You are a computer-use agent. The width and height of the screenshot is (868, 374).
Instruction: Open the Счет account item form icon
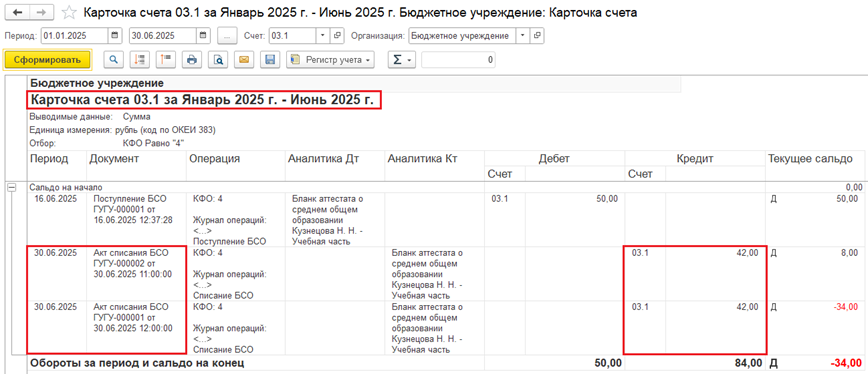[x=337, y=36]
